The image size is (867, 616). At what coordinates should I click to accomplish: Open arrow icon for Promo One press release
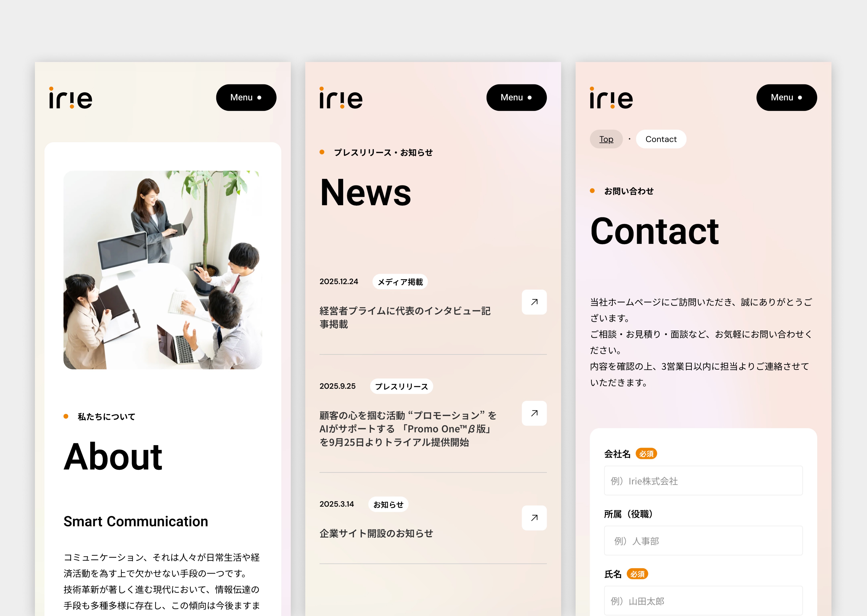[534, 413]
